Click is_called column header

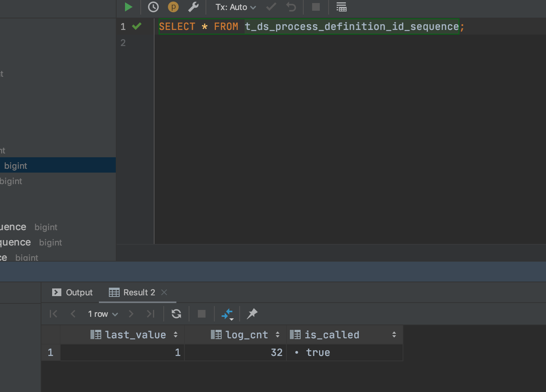pos(345,335)
